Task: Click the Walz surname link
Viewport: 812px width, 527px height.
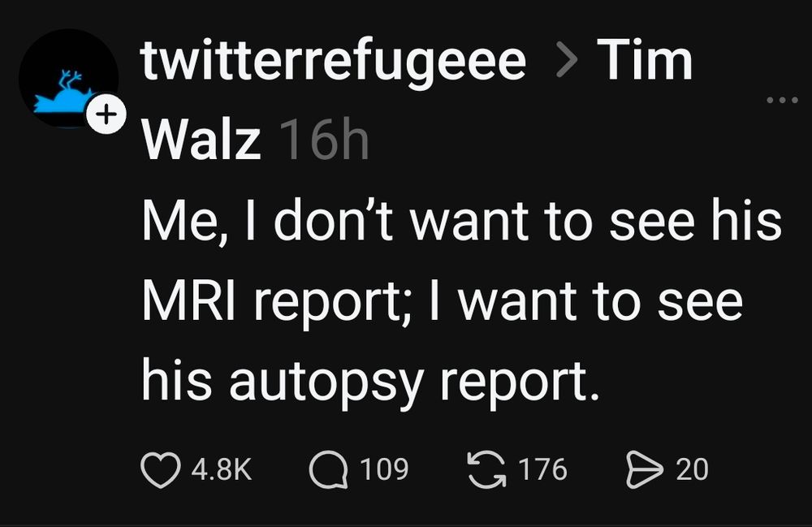Action: [x=201, y=141]
